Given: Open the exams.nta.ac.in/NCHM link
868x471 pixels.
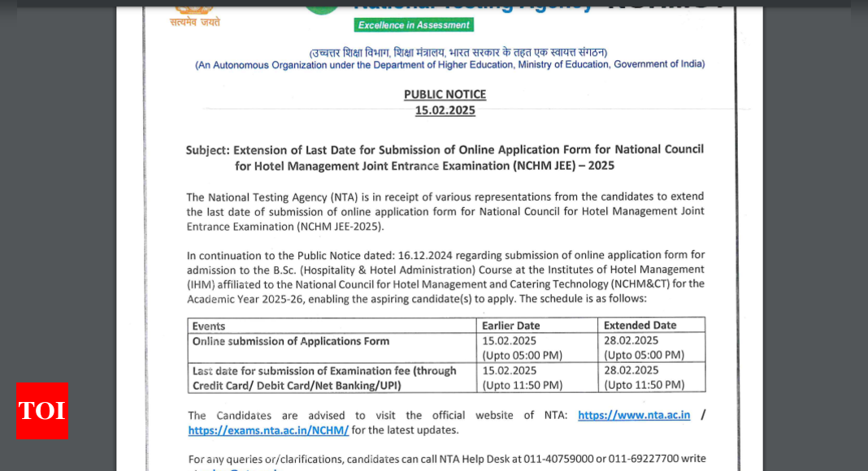Looking at the screenshot, I should [x=268, y=430].
